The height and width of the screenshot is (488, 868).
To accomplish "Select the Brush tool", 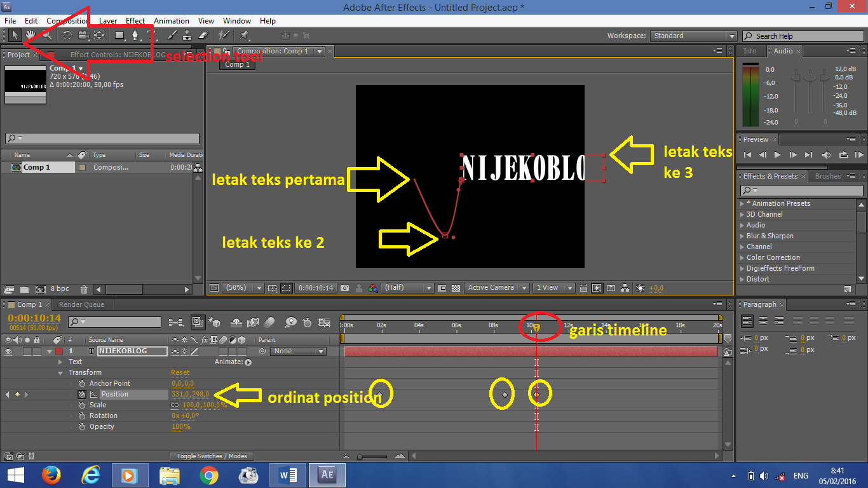I will pos(172,35).
